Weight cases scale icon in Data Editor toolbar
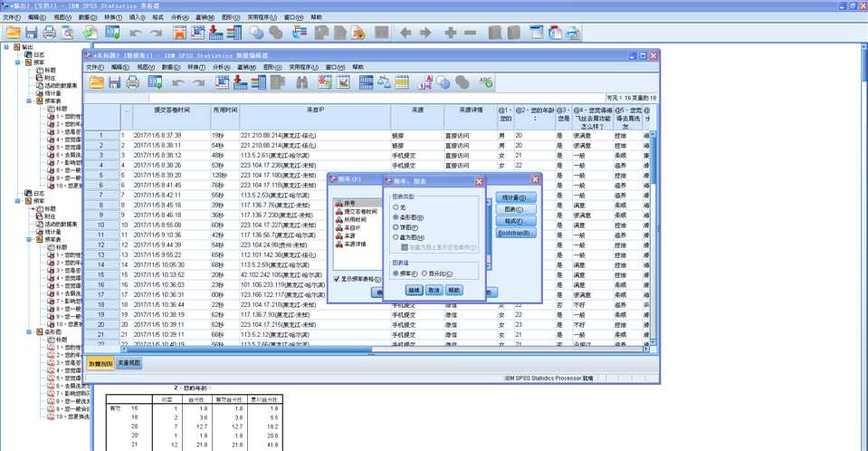 tap(384, 82)
